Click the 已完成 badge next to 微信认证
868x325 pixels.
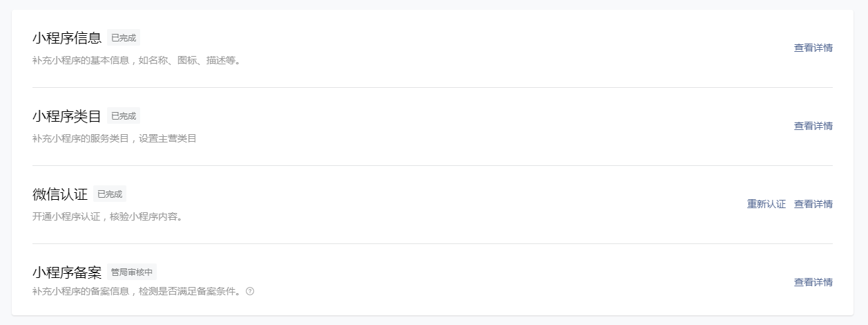tap(110, 194)
